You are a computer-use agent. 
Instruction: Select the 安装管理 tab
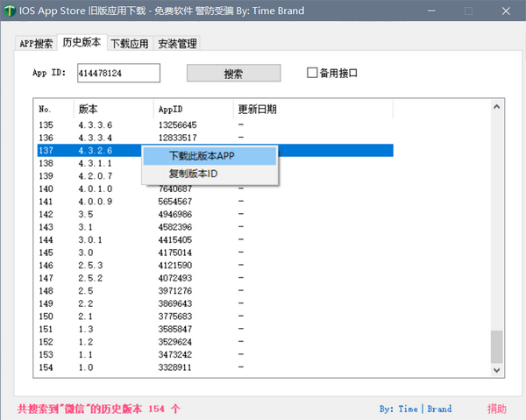(x=178, y=44)
